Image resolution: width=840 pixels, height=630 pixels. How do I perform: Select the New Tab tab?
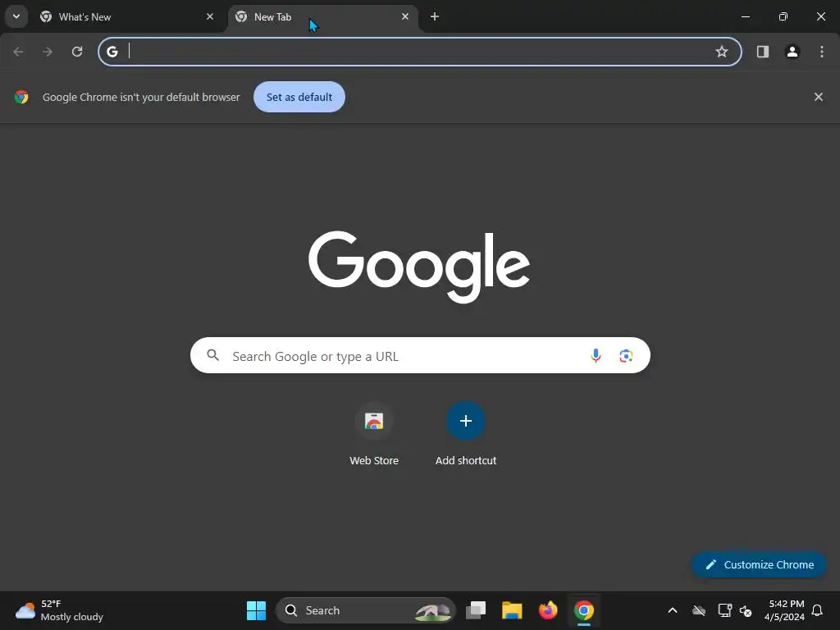pyautogui.click(x=323, y=17)
